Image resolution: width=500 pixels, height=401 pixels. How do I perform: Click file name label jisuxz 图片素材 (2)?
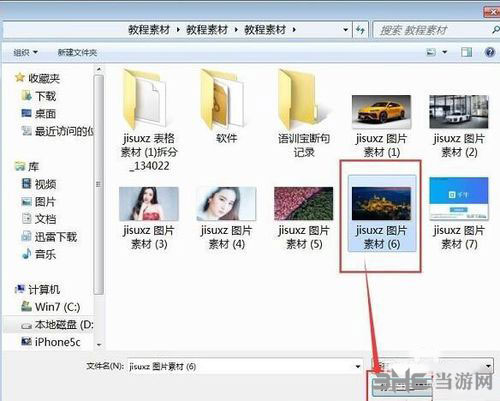click(459, 145)
